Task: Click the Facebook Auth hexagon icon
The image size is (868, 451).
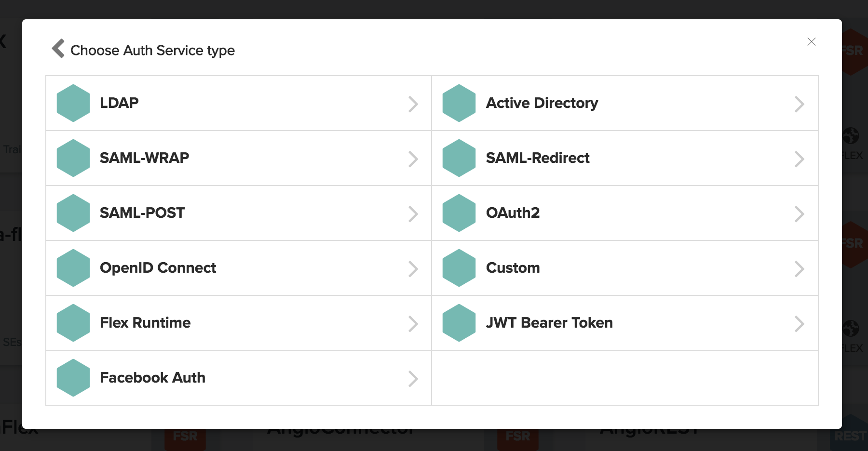Action: pos(73,378)
